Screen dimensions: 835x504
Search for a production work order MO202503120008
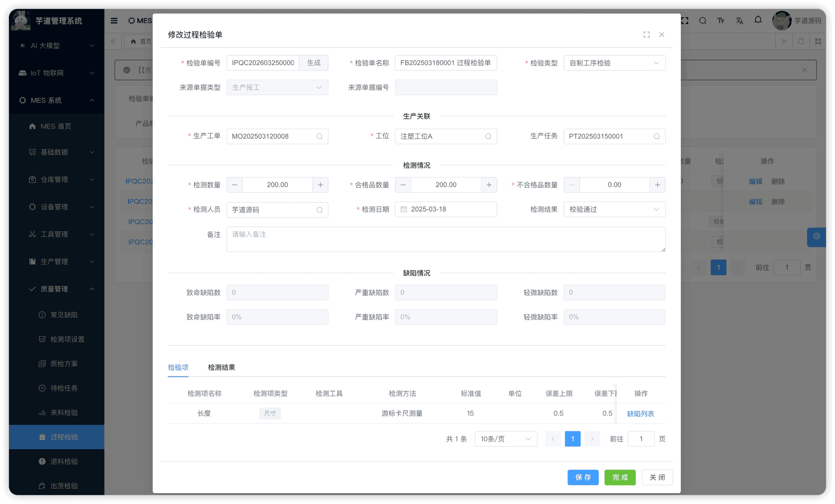tap(319, 136)
